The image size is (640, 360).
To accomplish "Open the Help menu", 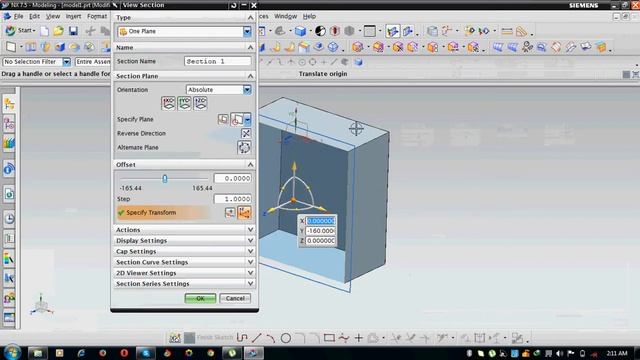I will point(309,16).
